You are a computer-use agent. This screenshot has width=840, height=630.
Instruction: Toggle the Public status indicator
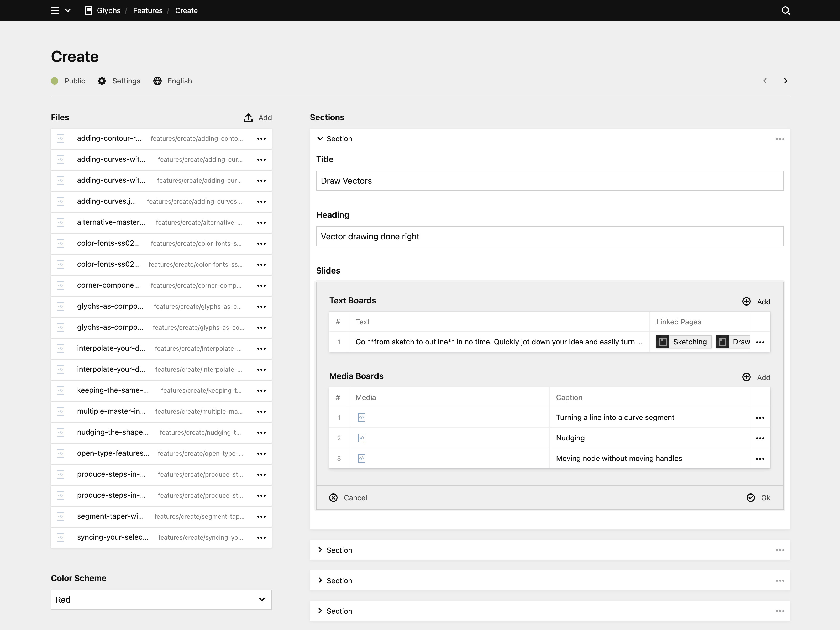[55, 81]
